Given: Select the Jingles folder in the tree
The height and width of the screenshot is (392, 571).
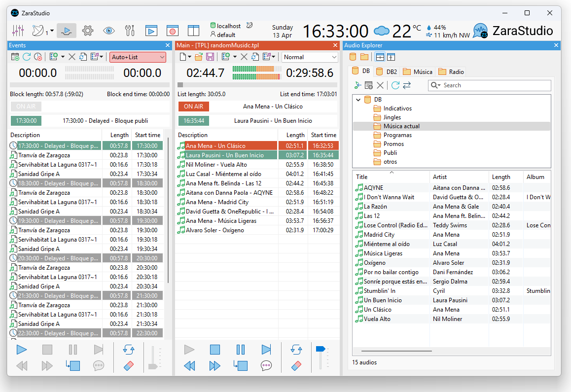Looking at the screenshot, I should 392,117.
